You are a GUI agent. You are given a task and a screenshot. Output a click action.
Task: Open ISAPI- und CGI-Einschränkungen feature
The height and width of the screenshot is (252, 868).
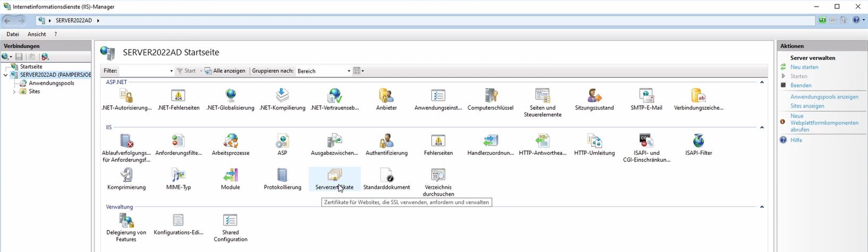(x=646, y=148)
